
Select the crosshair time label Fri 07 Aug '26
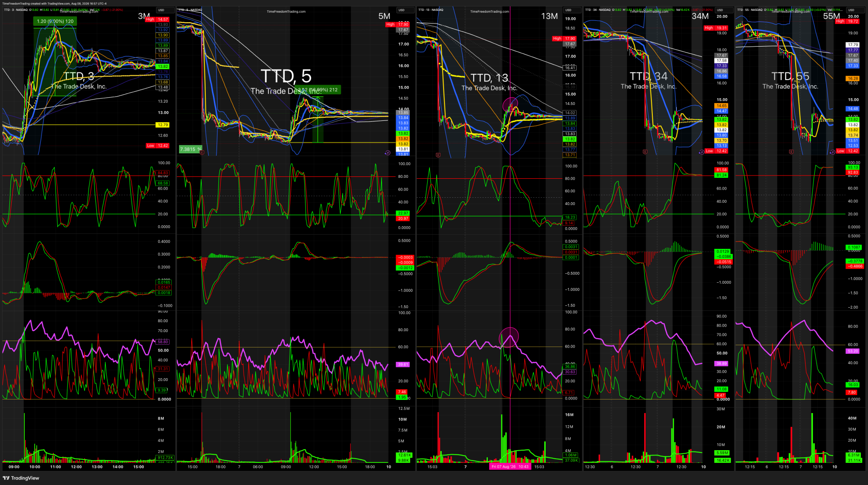[x=510, y=466]
